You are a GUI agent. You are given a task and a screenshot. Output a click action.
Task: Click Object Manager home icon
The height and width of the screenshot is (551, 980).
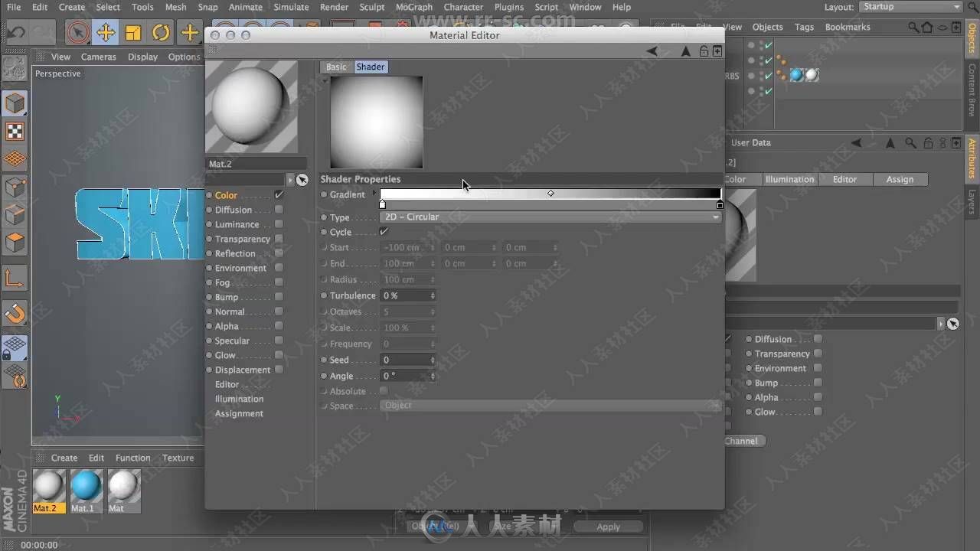coord(927,27)
